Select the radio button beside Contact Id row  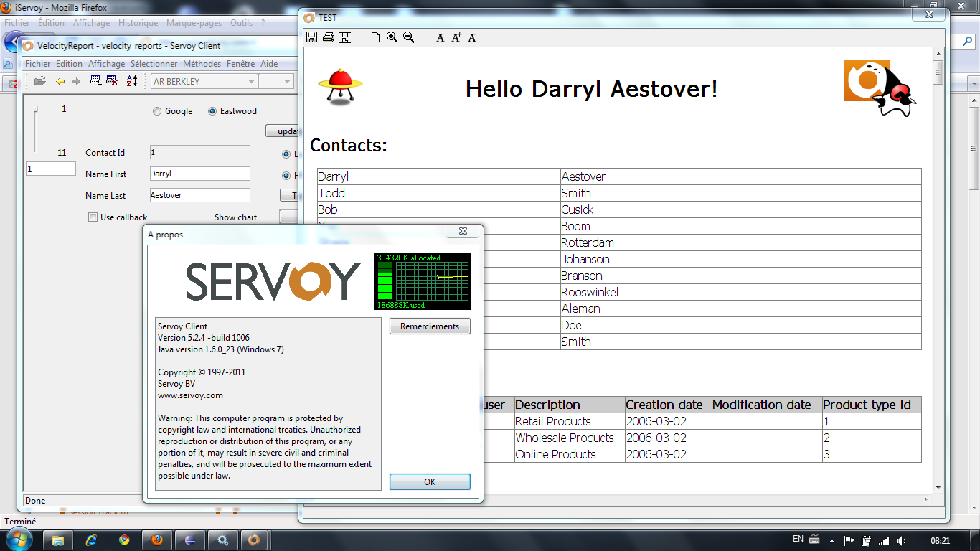[286, 154]
